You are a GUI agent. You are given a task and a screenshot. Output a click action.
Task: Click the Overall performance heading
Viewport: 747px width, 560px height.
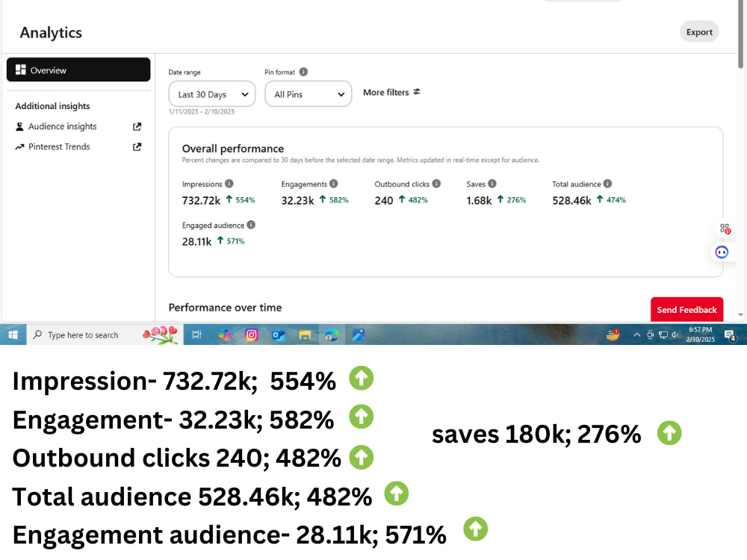(x=233, y=149)
